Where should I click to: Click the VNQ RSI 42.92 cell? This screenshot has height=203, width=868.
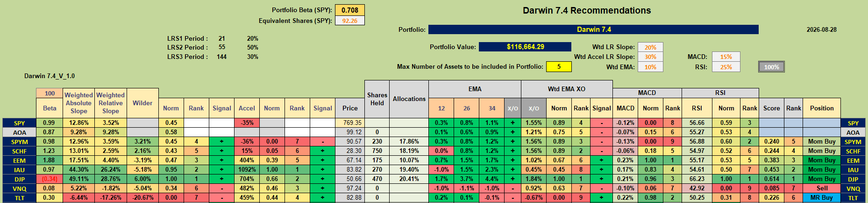(697, 188)
